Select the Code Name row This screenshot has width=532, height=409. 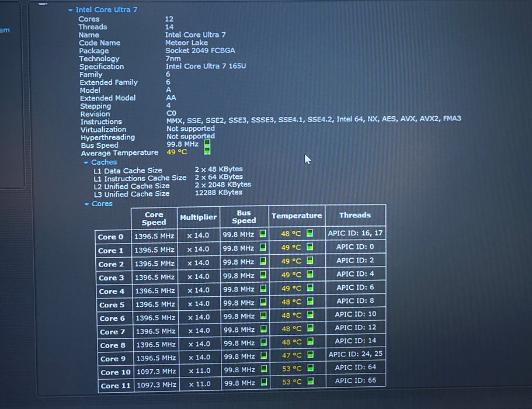pyautogui.click(x=143, y=43)
